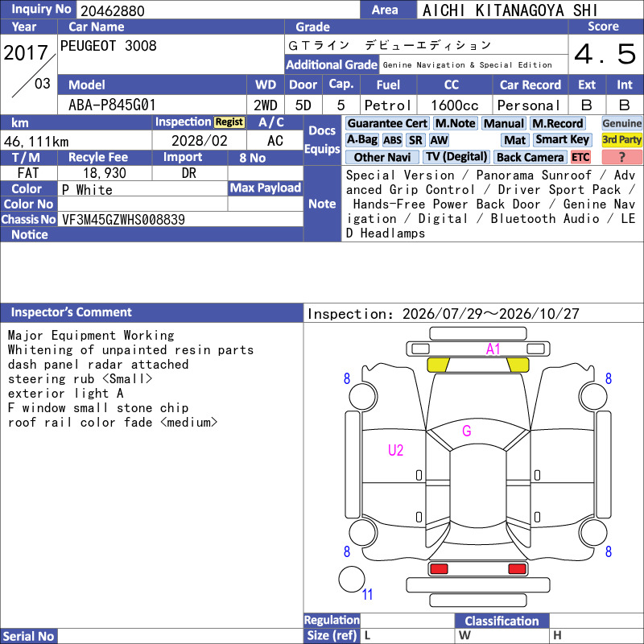This screenshot has width=644, height=644.
Task: Click the TV (Degital) badge
Action: pyautogui.click(x=456, y=157)
